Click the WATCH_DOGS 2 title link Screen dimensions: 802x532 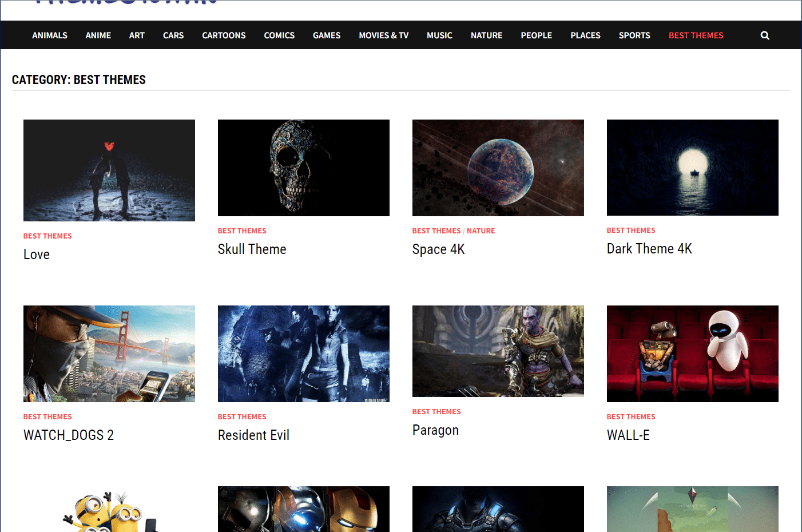[x=69, y=435]
